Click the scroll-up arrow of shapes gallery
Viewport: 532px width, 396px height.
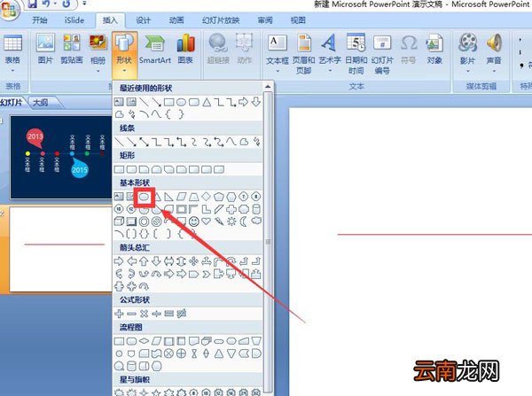(x=268, y=87)
